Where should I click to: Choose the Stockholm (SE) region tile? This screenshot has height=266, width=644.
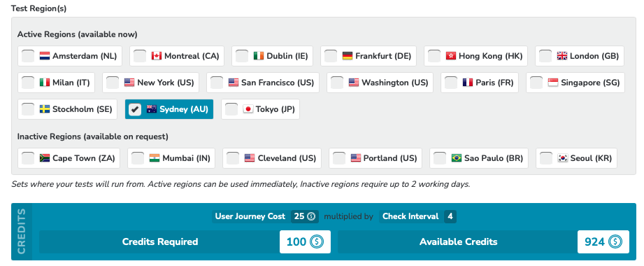coord(67,109)
